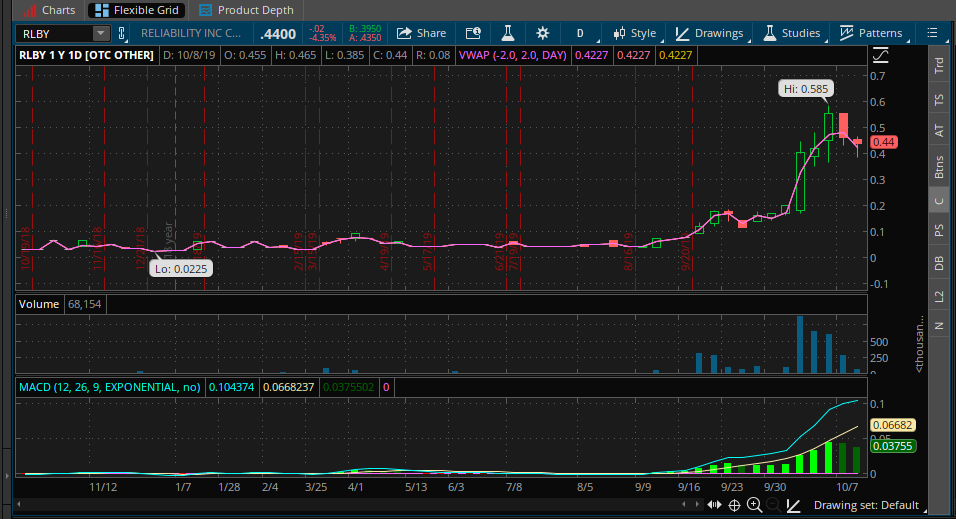
Task: Select the drawing tool icon at bottom
Action: (793, 506)
